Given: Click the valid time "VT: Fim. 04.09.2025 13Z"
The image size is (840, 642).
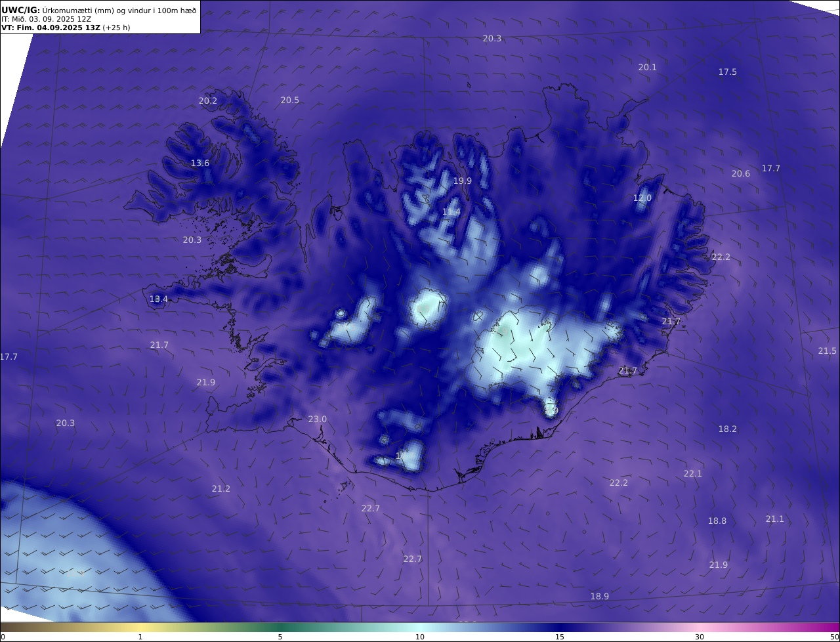Looking at the screenshot, I should pyautogui.click(x=51, y=28).
